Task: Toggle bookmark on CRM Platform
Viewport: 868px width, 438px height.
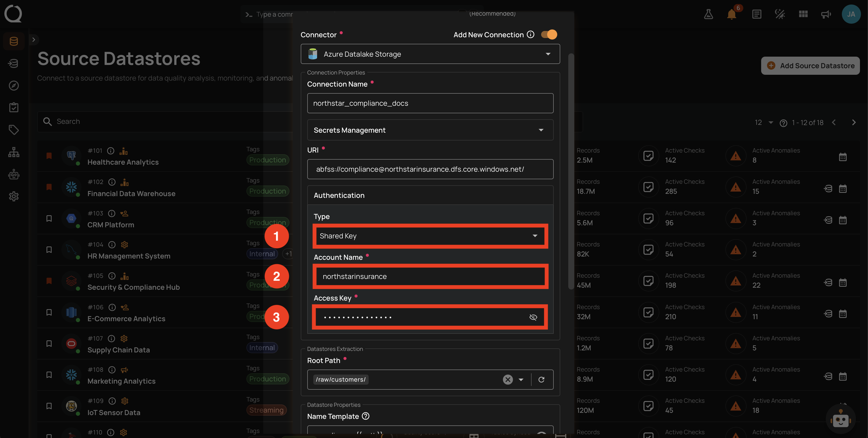Action: (x=49, y=218)
